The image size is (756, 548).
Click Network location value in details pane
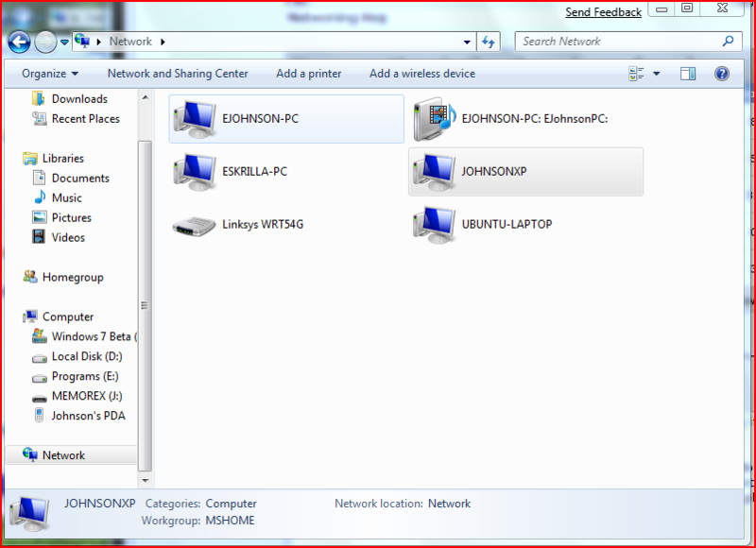tap(450, 504)
